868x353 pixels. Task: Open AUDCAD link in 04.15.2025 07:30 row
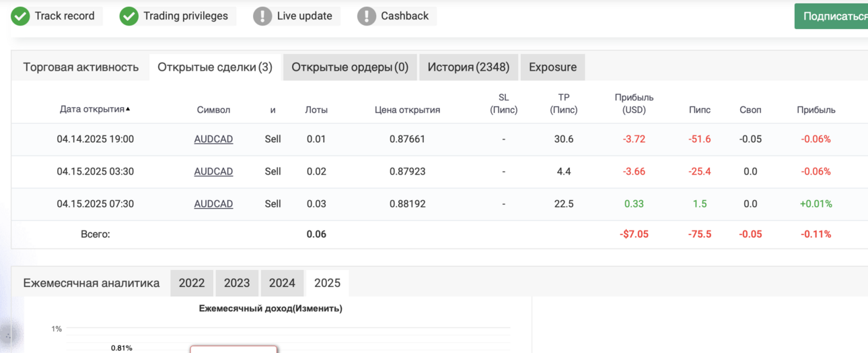coord(213,204)
